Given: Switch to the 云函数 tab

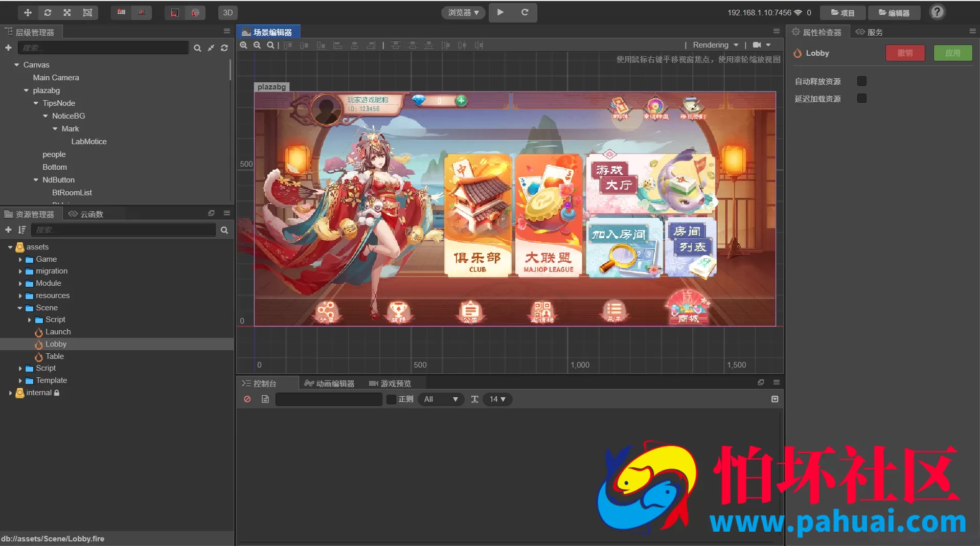Looking at the screenshot, I should (x=86, y=214).
